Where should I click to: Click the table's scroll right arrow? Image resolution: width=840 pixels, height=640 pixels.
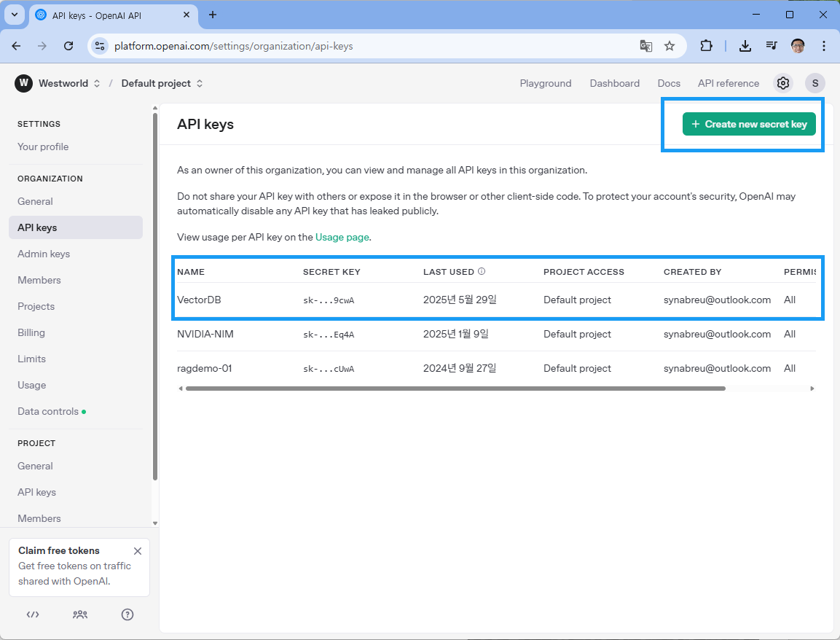coord(812,389)
